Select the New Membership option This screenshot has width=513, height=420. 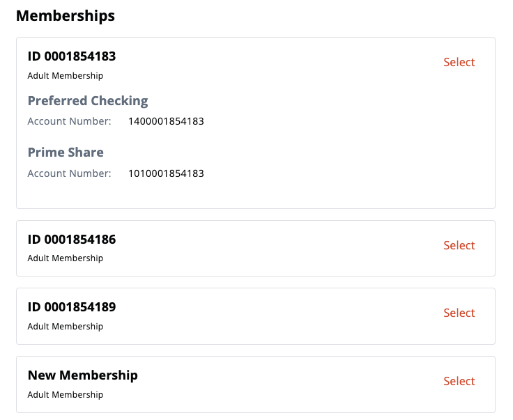tap(459, 381)
